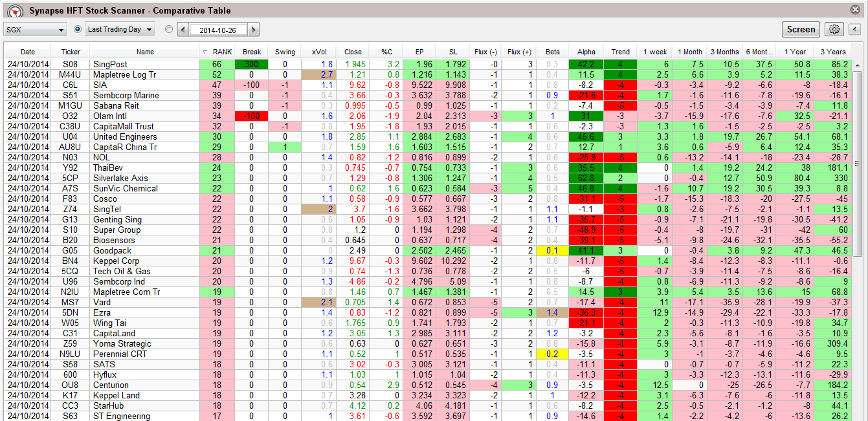Select the specific date radio button
Image resolution: width=868 pixels, height=421 pixels.
pyautogui.click(x=169, y=29)
